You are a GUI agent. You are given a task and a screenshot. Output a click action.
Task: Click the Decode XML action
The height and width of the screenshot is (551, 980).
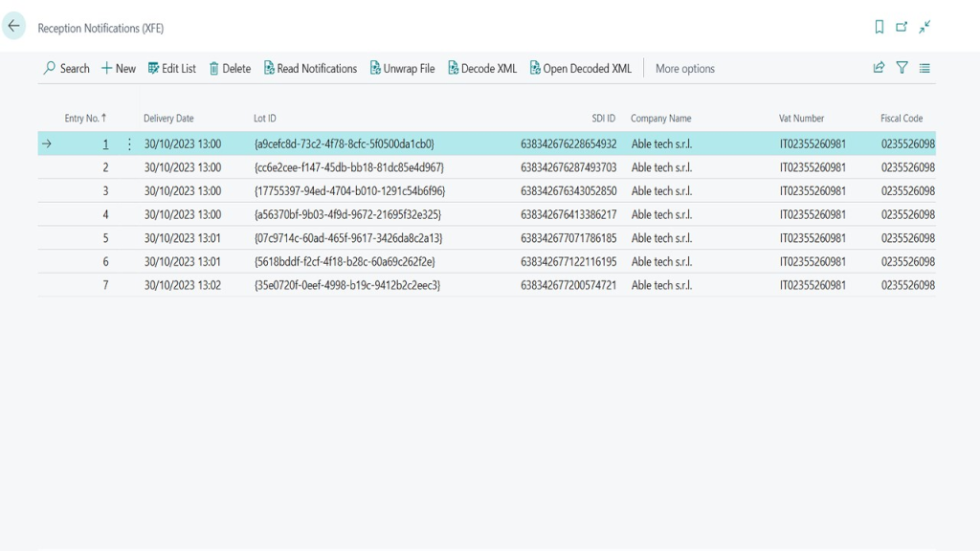click(482, 69)
